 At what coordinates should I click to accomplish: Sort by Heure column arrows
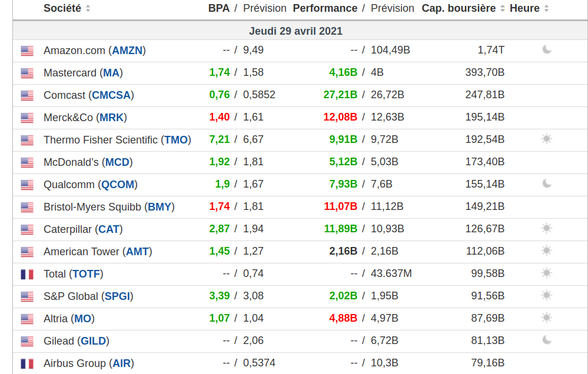546,9
